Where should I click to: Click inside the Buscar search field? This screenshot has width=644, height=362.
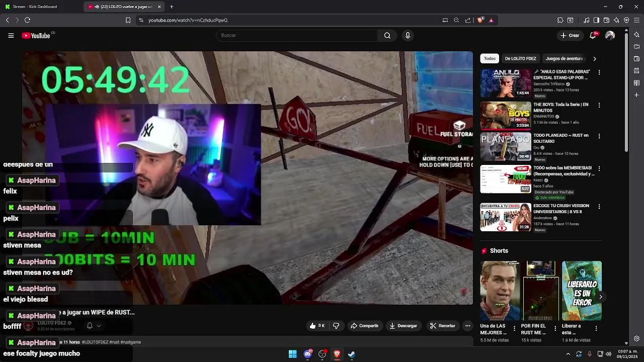[297, 35]
